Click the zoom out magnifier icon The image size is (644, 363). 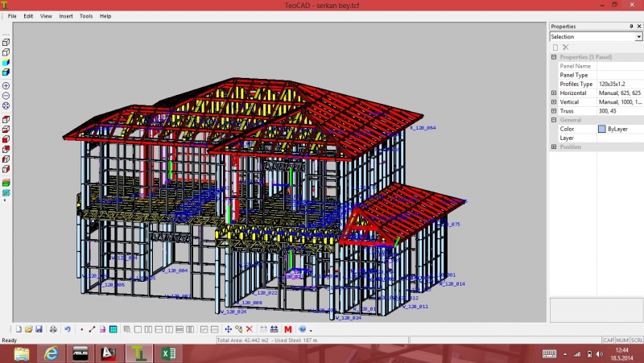[x=6, y=95]
